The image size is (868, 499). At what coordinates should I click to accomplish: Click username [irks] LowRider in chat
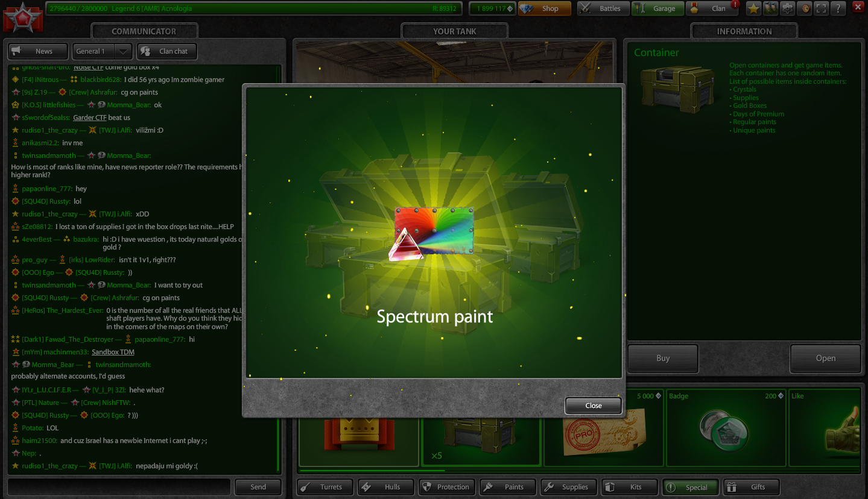point(92,260)
